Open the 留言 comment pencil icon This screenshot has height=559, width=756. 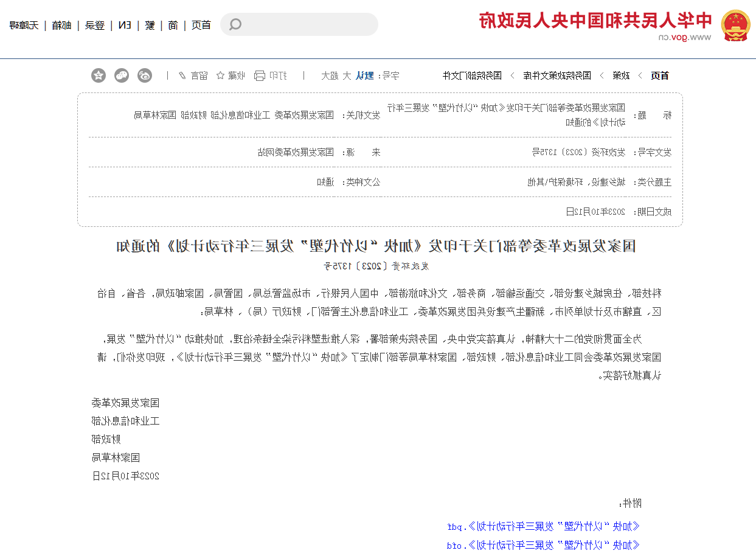point(181,75)
